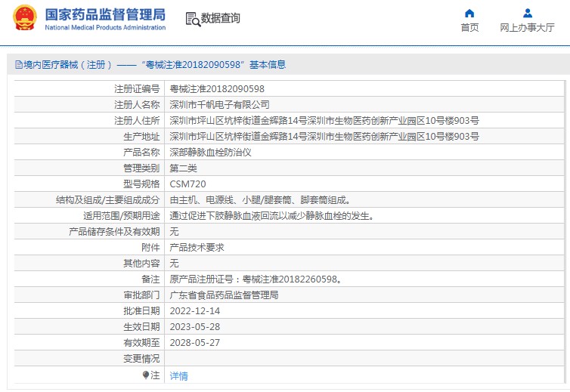
Task: Select product name 深部静脉血栓防治仪
Action: (210, 153)
